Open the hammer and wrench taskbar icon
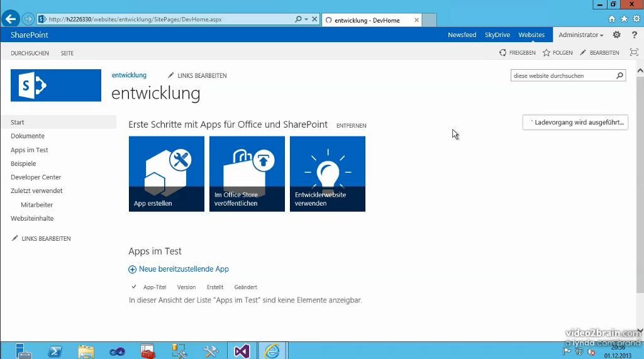The width and height of the screenshot is (644, 359). point(211,351)
